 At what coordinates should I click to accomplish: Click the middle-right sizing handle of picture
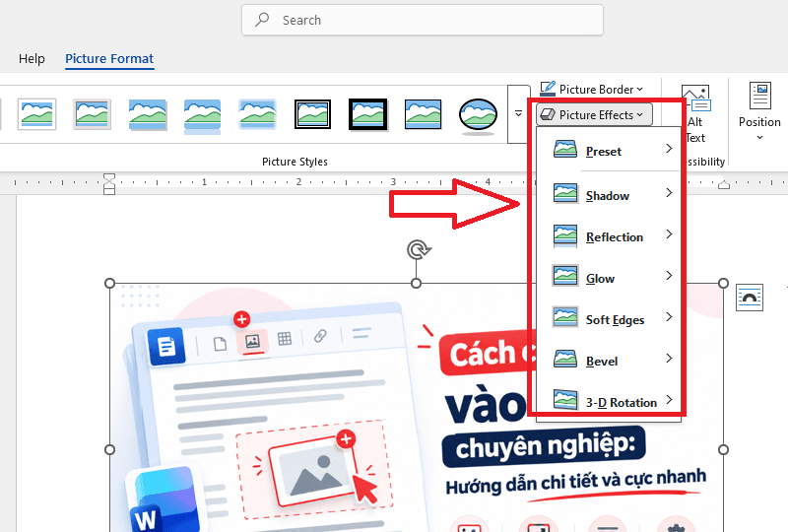723,449
